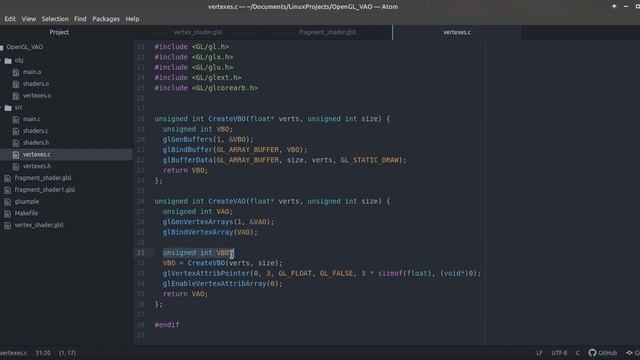This screenshot has height=360, width=640.
Task: Click the #endif line of code
Action: tap(167, 325)
